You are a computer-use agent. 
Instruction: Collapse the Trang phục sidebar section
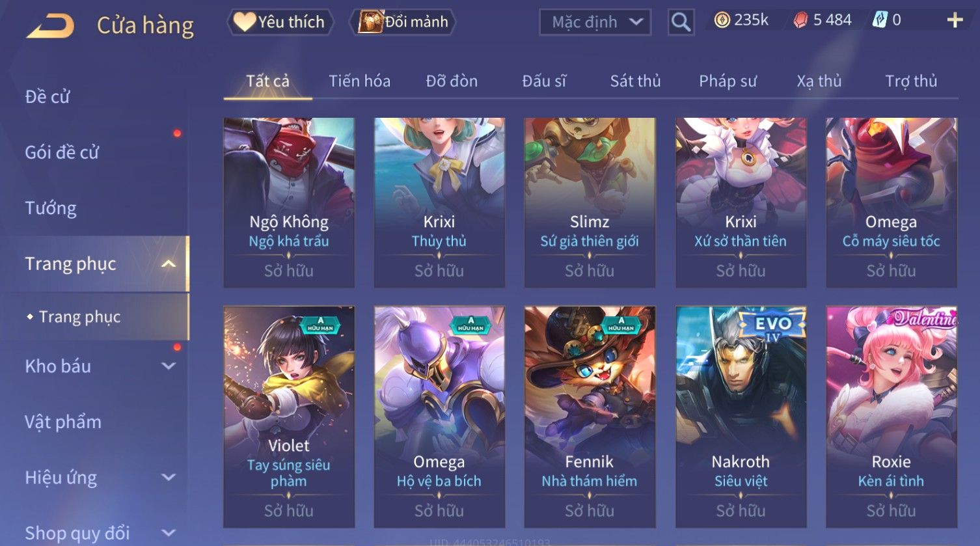click(169, 264)
